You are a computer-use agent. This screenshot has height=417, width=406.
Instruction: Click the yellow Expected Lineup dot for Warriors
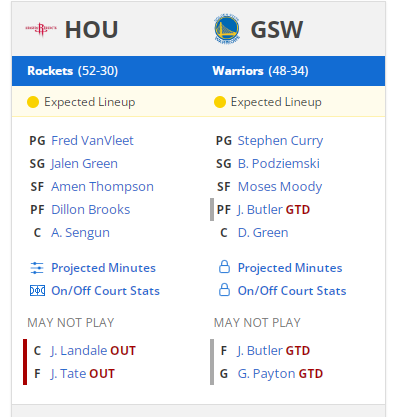point(220,102)
